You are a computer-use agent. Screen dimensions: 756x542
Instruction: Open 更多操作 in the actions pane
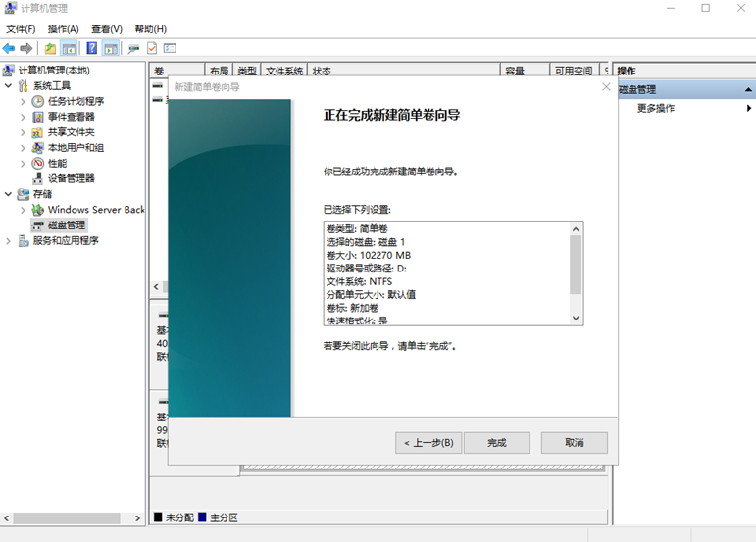656,108
